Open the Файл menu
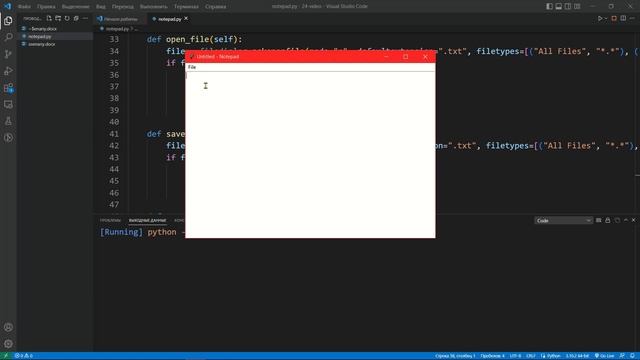640x360 pixels. [x=24, y=7]
